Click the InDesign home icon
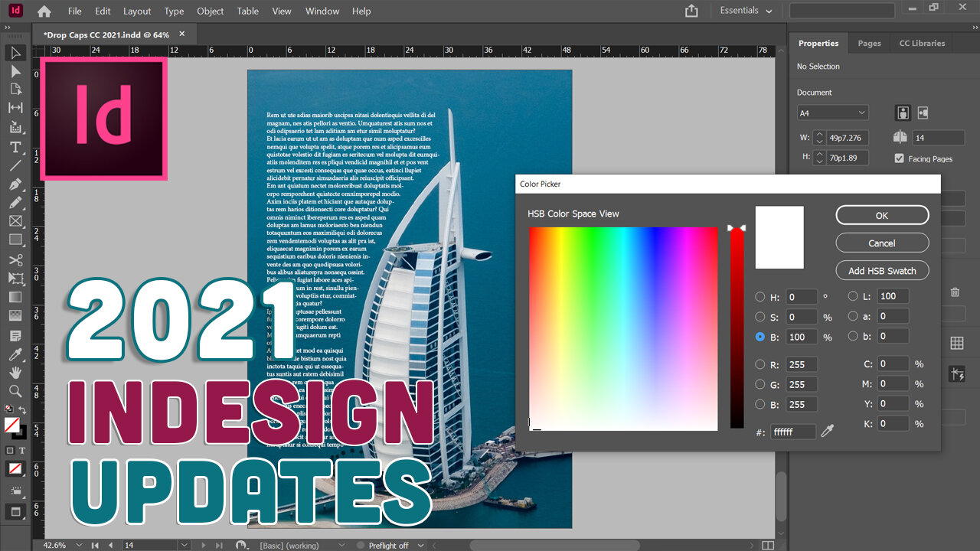 point(44,11)
